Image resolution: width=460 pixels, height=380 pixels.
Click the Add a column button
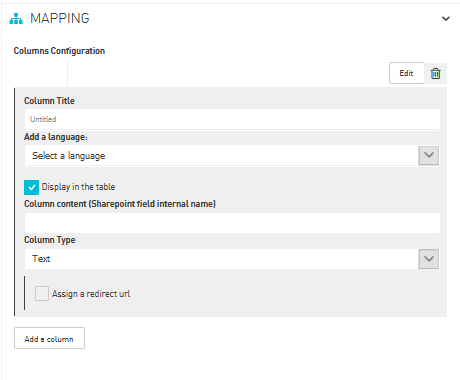coord(49,338)
